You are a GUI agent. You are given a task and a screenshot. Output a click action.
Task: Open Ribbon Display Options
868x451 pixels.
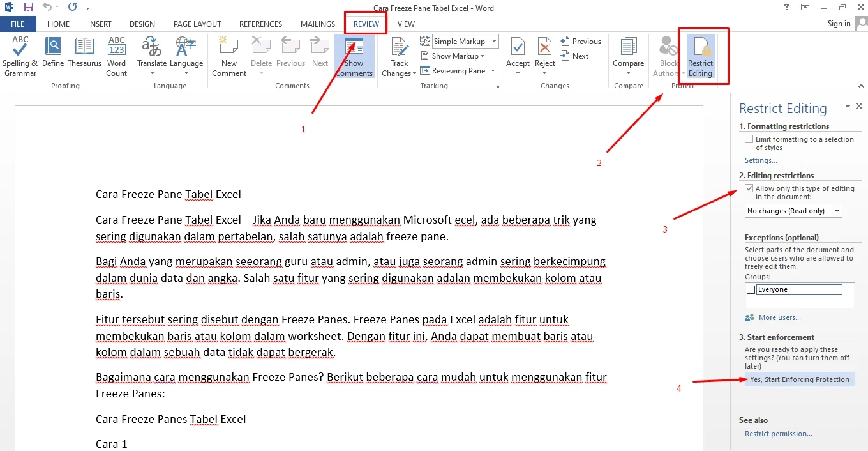pyautogui.click(x=805, y=8)
